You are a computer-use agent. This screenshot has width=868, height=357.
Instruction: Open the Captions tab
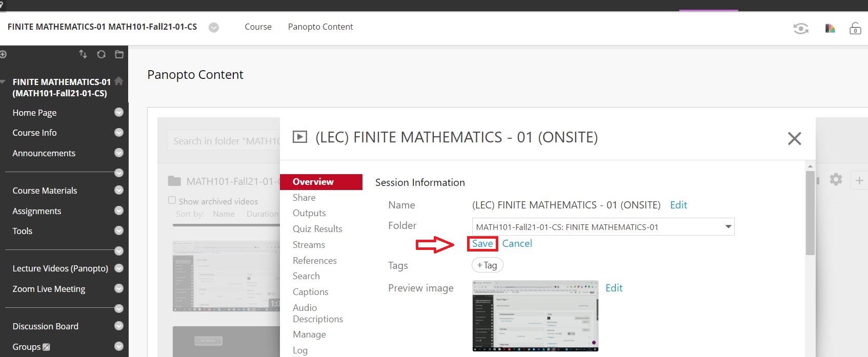[x=310, y=292]
